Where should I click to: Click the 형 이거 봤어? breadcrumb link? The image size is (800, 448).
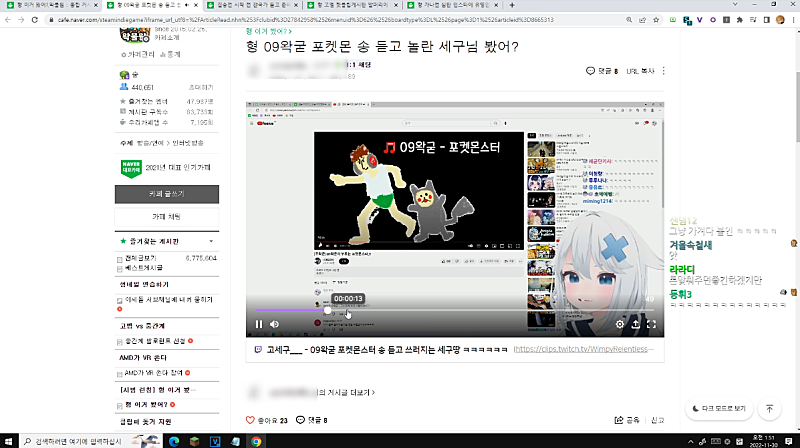268,31
